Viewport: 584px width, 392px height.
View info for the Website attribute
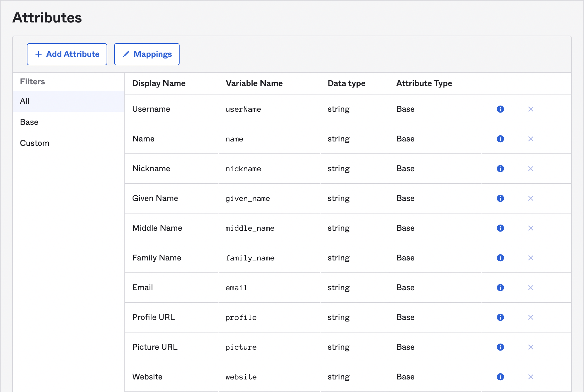[x=500, y=377]
